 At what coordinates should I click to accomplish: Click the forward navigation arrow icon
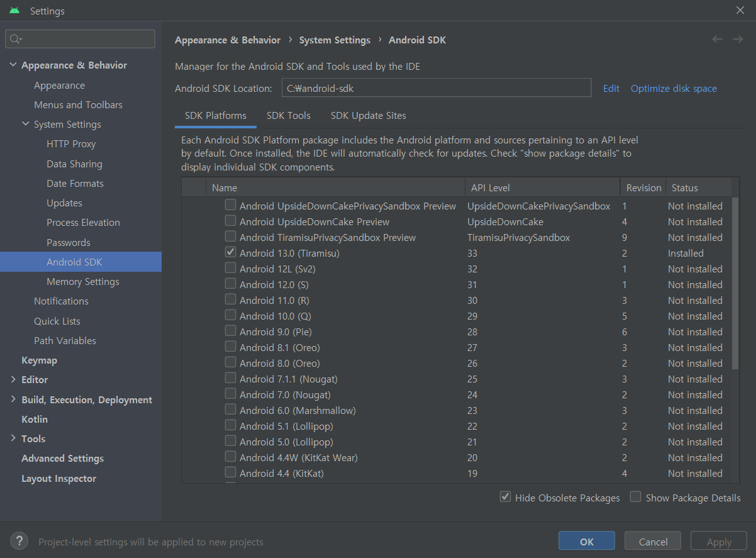pyautogui.click(x=738, y=39)
